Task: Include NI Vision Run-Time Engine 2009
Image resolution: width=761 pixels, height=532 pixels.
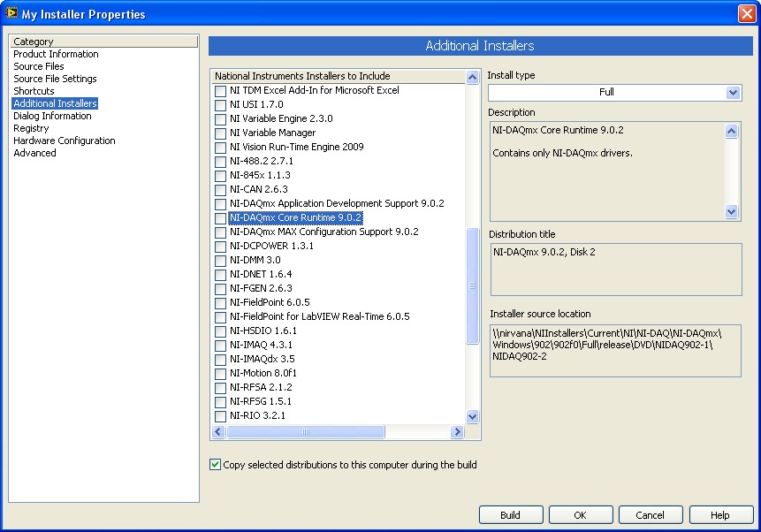Action: 220,147
